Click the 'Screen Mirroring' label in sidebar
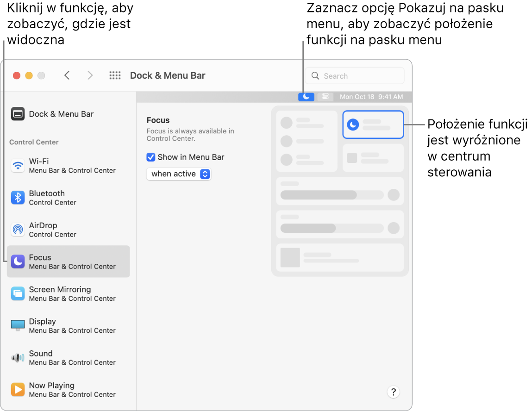Screen dimensions: 532x411 pyautogui.click(x=60, y=289)
